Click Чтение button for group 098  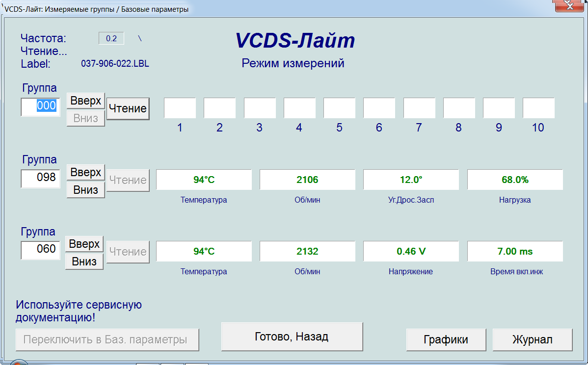[128, 180]
